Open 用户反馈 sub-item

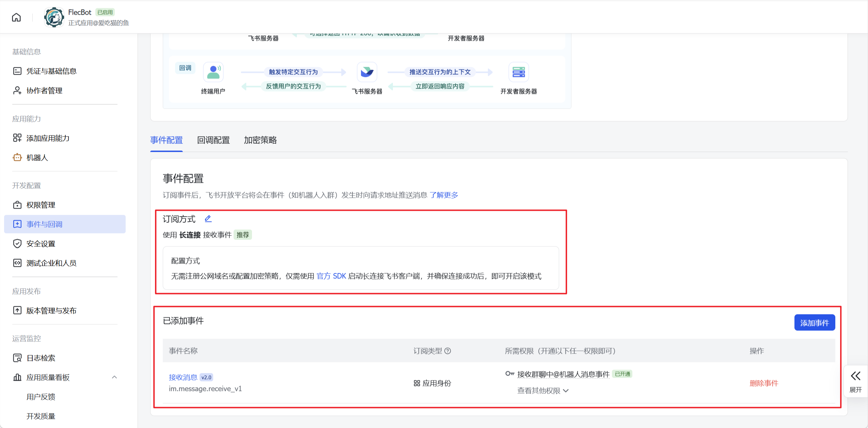[x=41, y=397]
